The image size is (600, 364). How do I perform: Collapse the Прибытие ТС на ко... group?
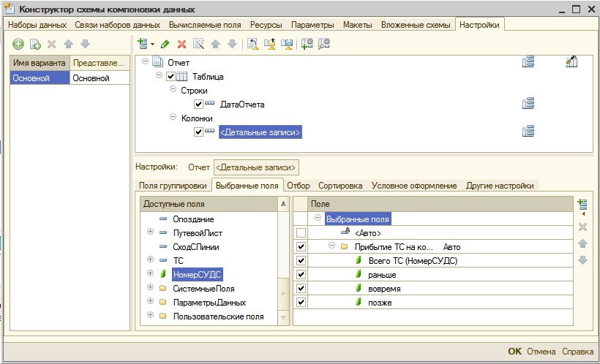pos(331,246)
